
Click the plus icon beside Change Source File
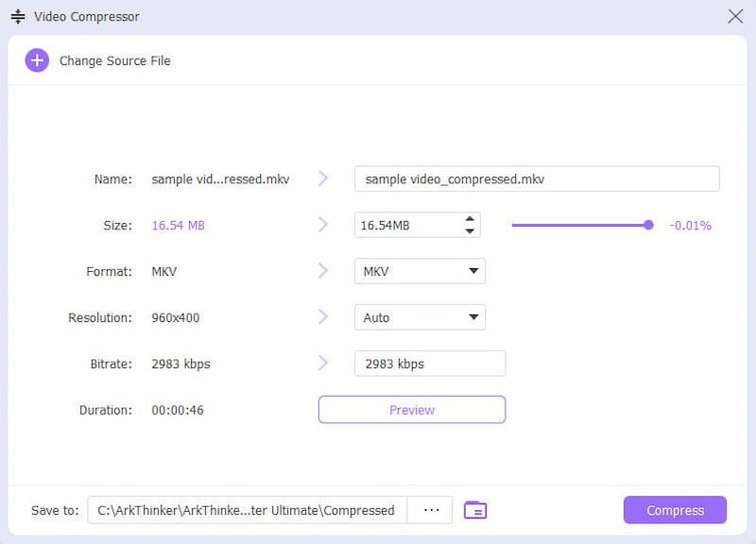37,60
